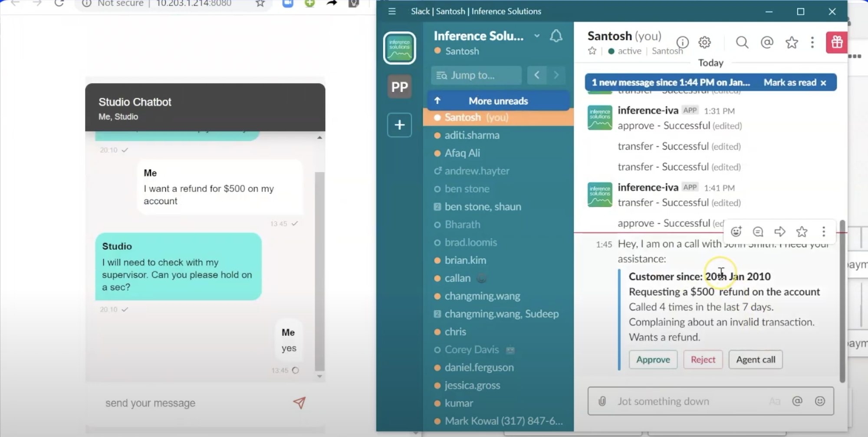Add emoji reaction to the message
This screenshot has width=868, height=437.
(736, 232)
